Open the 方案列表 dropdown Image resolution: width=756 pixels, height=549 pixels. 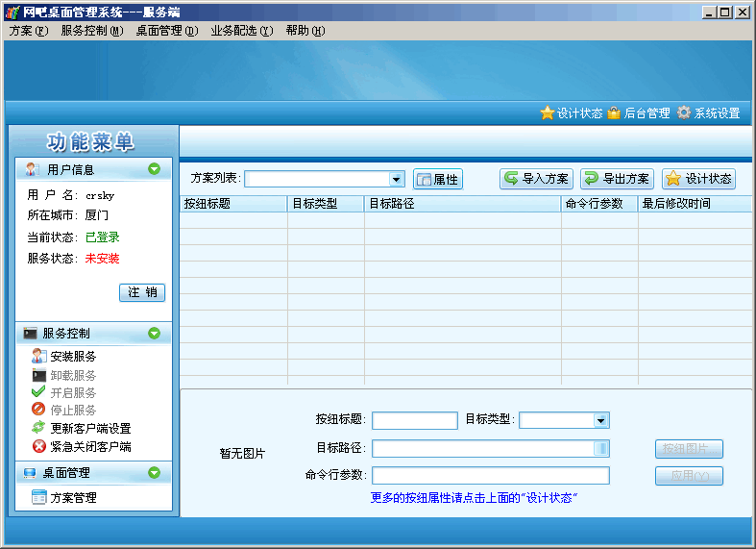(397, 179)
